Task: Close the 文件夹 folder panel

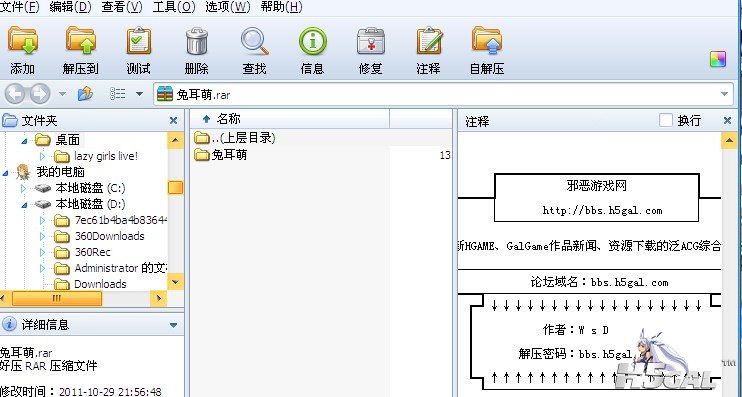Action: pos(174,121)
